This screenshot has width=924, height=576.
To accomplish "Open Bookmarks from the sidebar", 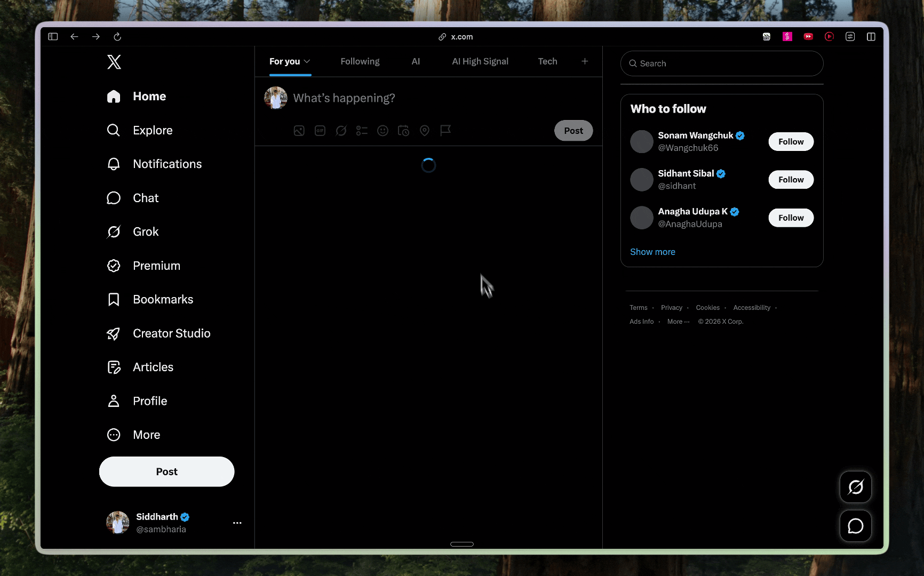I will tap(150, 299).
